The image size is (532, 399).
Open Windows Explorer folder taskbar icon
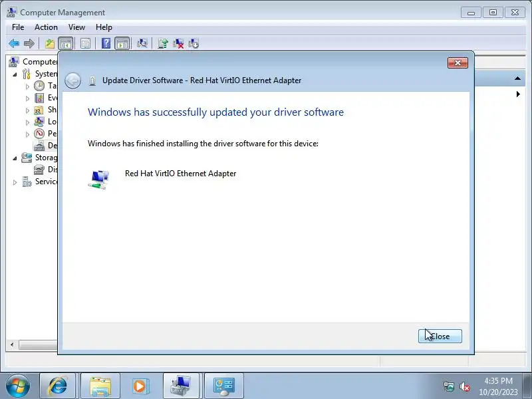pyautogui.click(x=100, y=386)
